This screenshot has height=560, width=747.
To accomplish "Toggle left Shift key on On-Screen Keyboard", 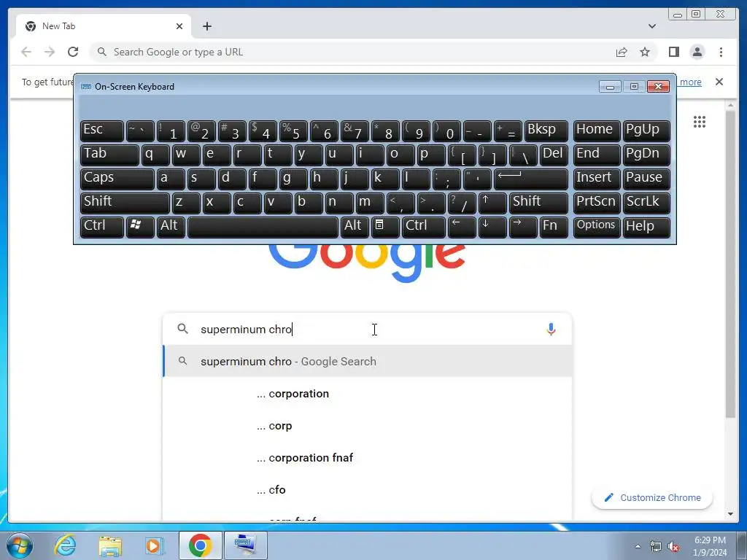I will tap(125, 203).
